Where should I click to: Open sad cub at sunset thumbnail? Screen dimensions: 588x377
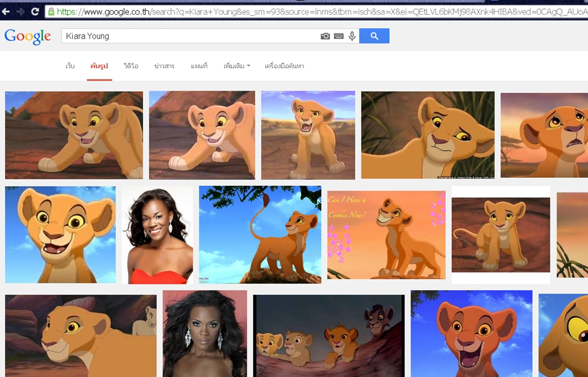(544, 135)
